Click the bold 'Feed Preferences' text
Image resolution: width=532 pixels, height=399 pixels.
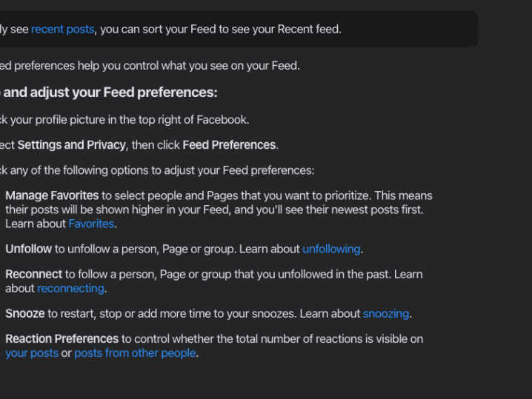[x=229, y=145]
